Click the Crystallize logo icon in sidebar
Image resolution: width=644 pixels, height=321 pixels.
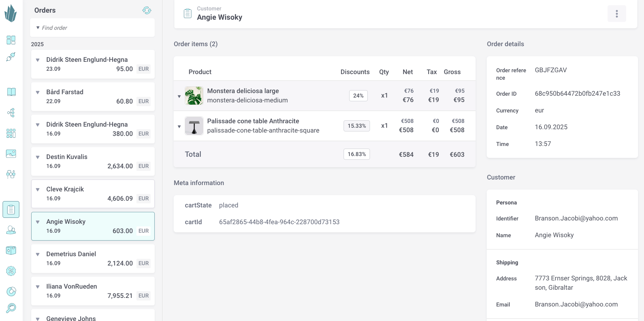[11, 13]
